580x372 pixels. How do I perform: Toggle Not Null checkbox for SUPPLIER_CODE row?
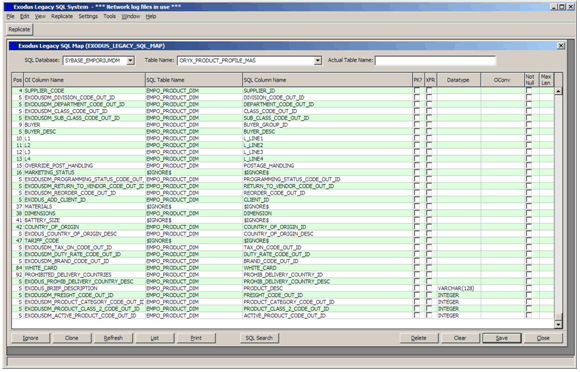(x=529, y=91)
